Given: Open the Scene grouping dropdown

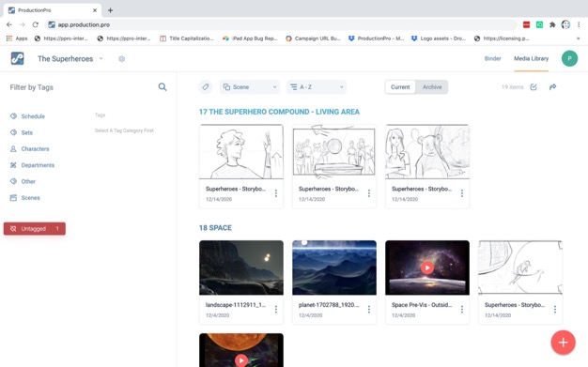Looking at the screenshot, I should (x=250, y=87).
